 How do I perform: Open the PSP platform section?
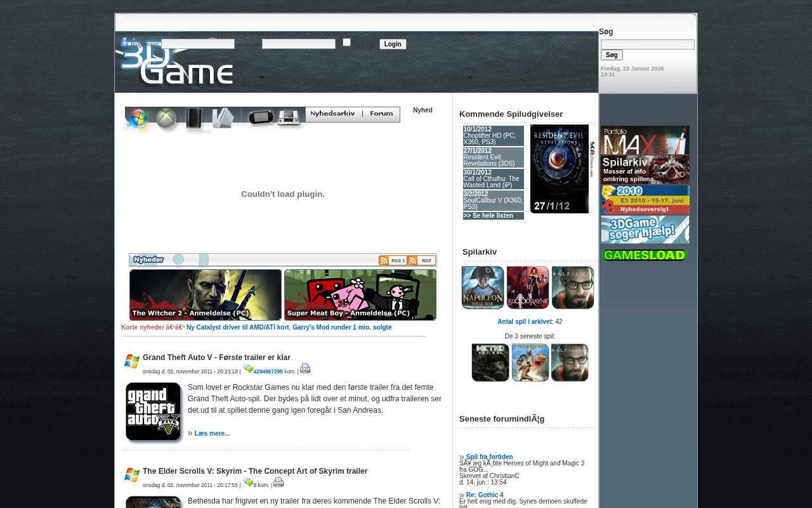tap(260, 118)
